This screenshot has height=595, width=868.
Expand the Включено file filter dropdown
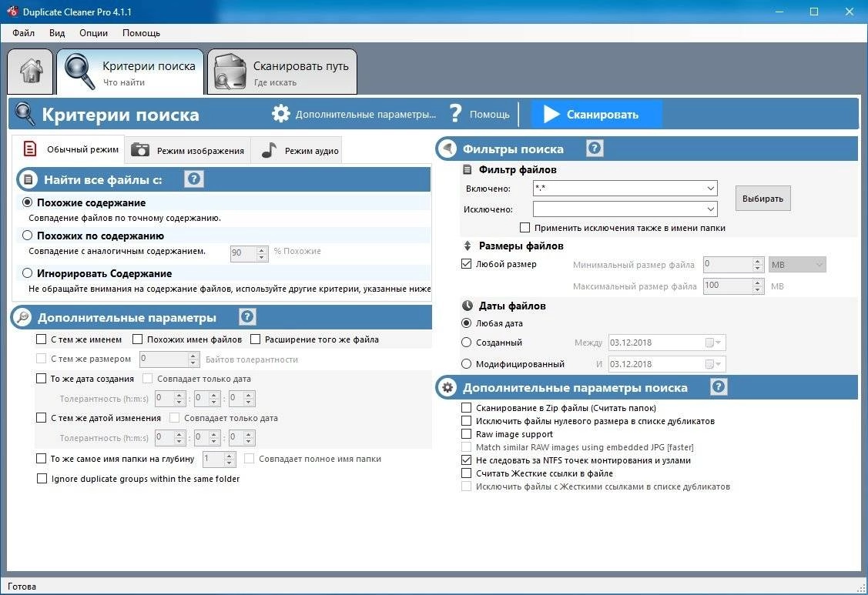click(x=710, y=188)
